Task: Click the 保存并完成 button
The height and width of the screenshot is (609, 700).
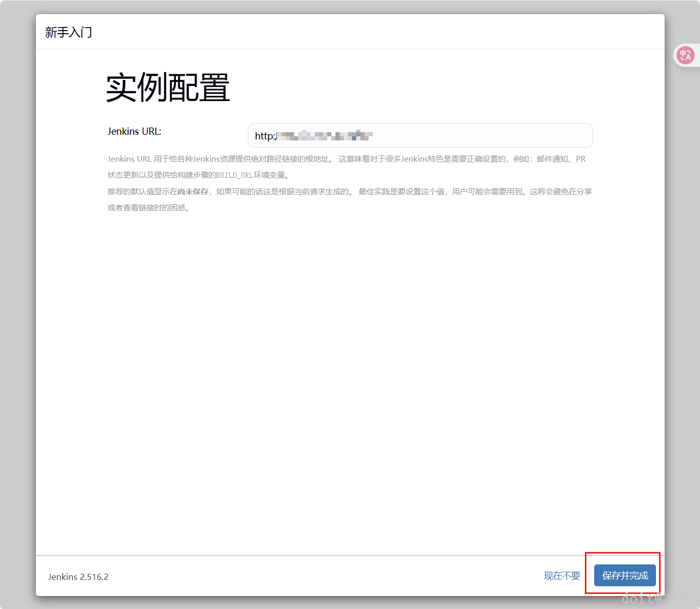Action: (x=624, y=575)
